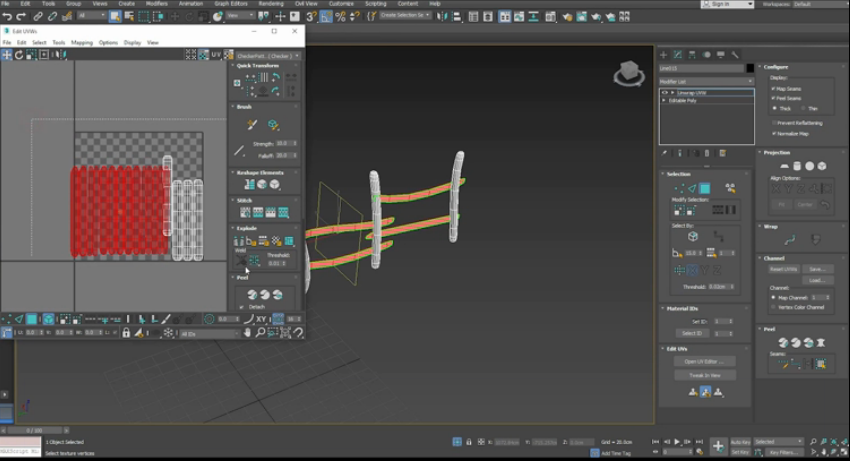Select Vertex sub-object mode in Edit UVWs bottom bar
The width and height of the screenshot is (850, 461).
[7, 319]
